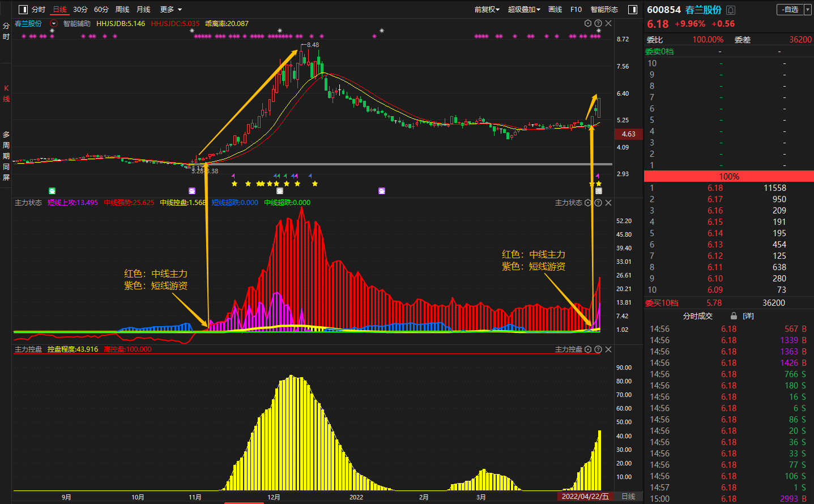Click the lock icon beside 分时成交
The width and height of the screenshot is (814, 504).
(734, 316)
